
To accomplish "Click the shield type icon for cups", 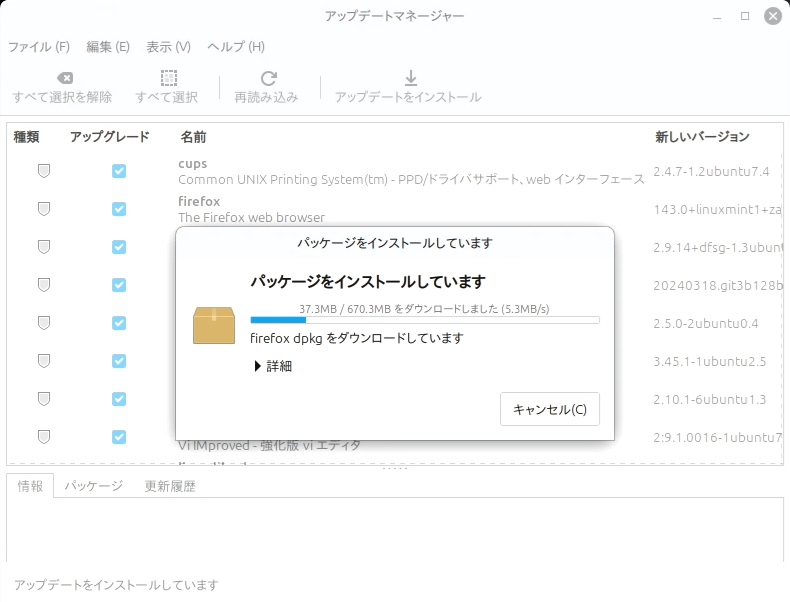I will coord(44,171).
